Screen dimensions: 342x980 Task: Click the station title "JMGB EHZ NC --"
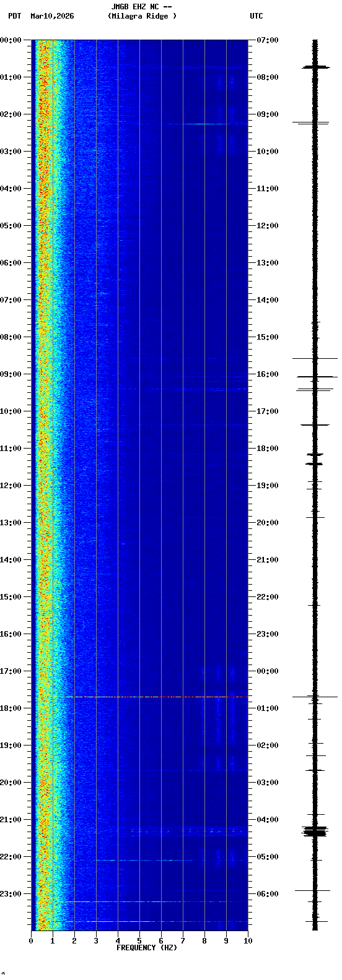point(141,7)
